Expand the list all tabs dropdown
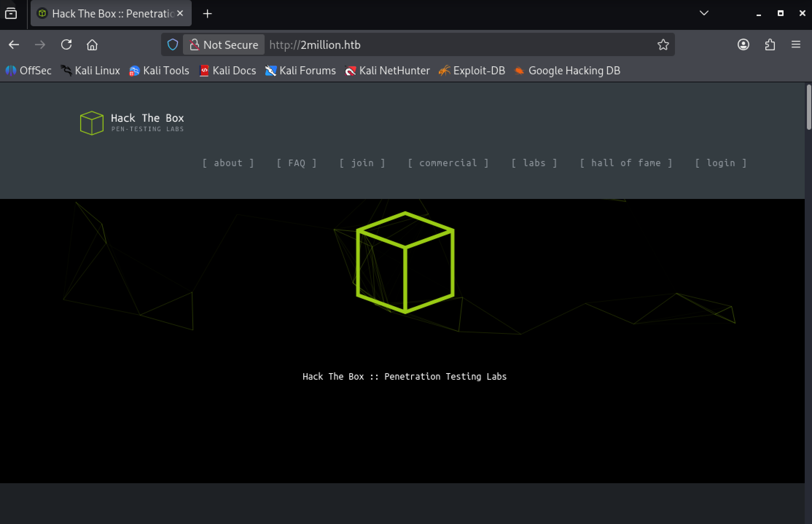The height and width of the screenshot is (524, 812). (704, 13)
